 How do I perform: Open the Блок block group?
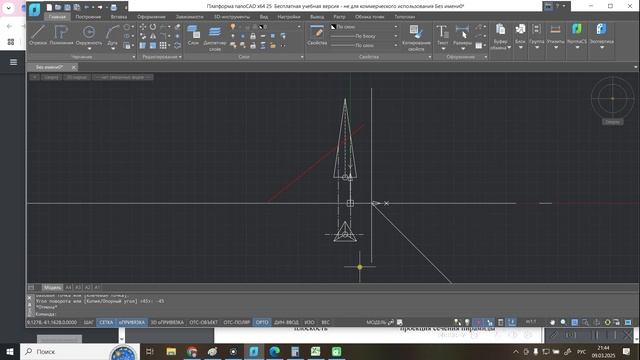click(520, 36)
